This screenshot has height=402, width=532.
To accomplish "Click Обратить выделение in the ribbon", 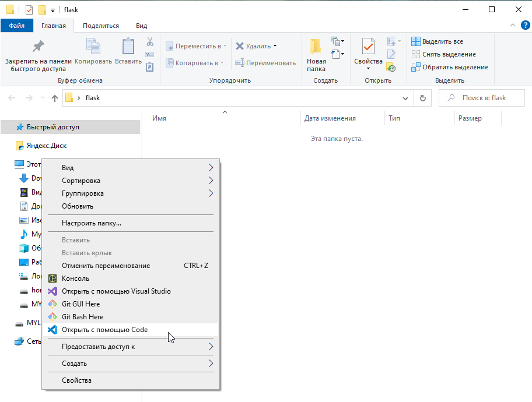I will (x=449, y=67).
